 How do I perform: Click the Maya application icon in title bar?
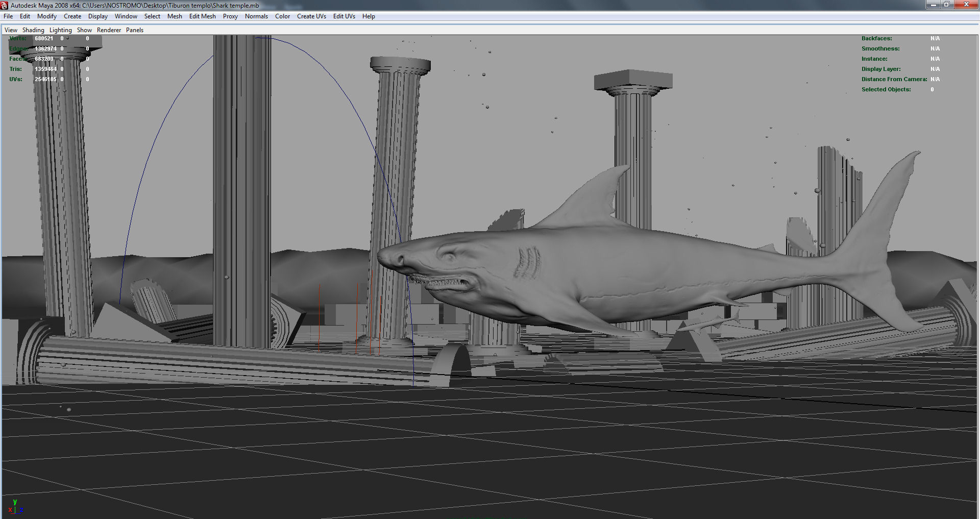[x=5, y=5]
